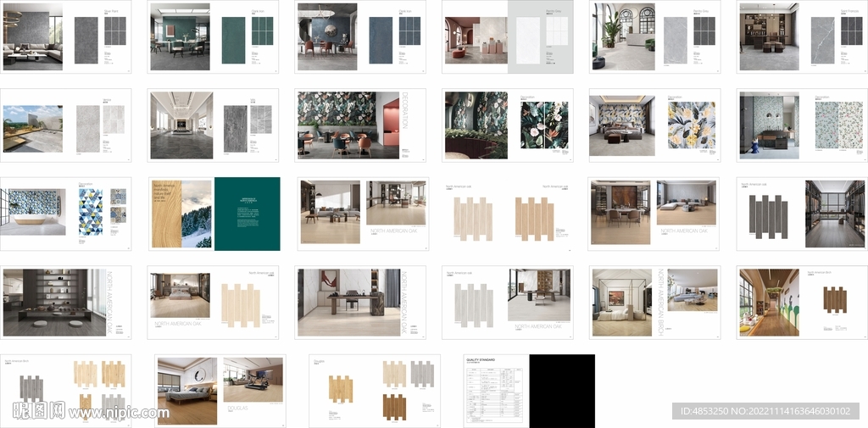Select the dark grey oak plank sample
The image size is (868, 428).
(x=767, y=217)
